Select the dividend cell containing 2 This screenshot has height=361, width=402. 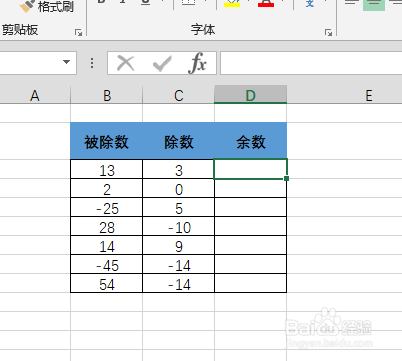pyautogui.click(x=107, y=188)
